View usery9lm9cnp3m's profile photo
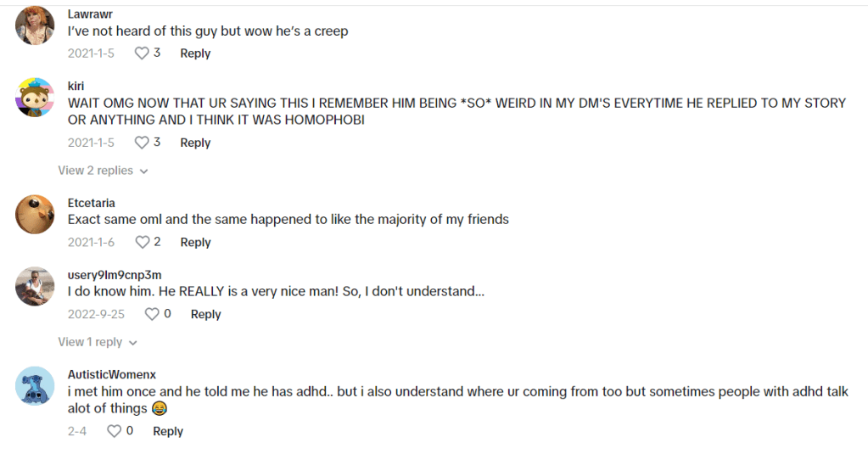Image resolution: width=868 pixels, height=471 pixels. coord(36,286)
